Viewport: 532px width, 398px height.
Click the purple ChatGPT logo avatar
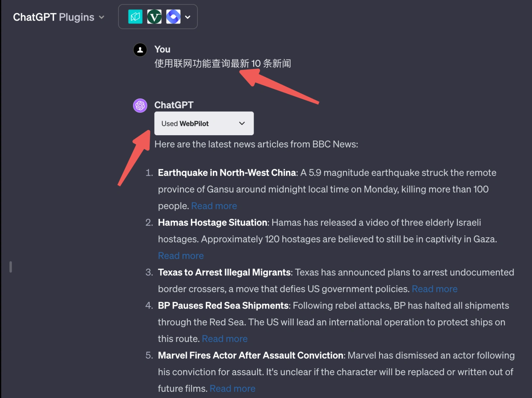coord(140,106)
